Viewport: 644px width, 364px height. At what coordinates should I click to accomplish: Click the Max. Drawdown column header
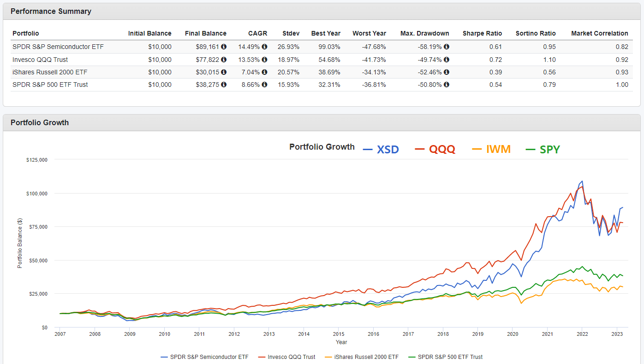tap(424, 33)
